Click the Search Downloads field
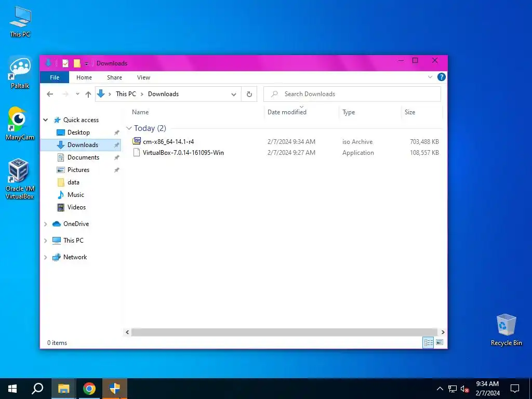The width and height of the screenshot is (532, 399). pyautogui.click(x=352, y=94)
